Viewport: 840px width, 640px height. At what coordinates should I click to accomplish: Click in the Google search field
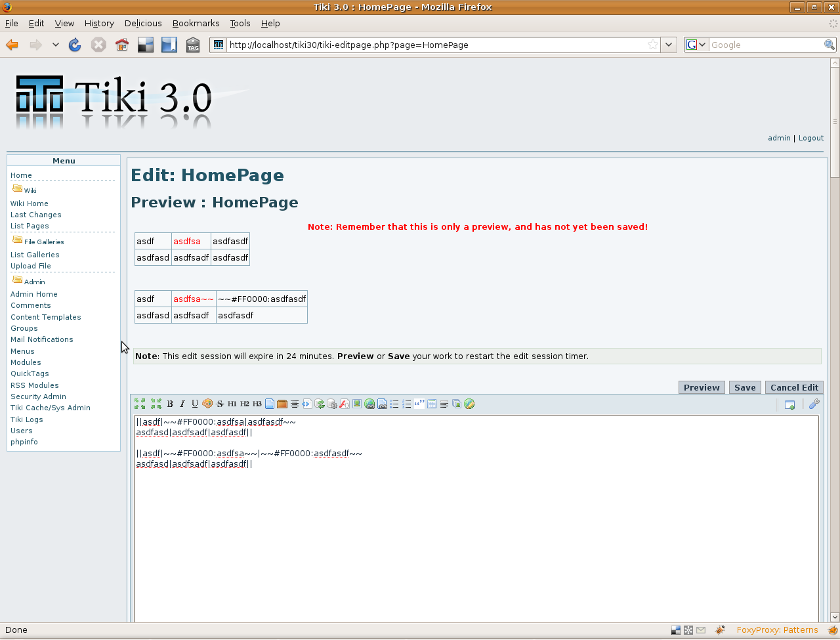(766, 45)
